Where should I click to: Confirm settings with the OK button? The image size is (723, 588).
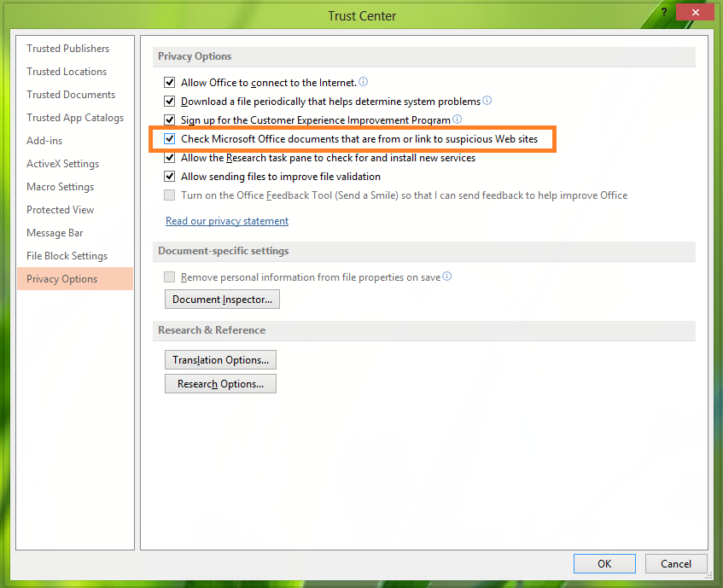pos(604,563)
